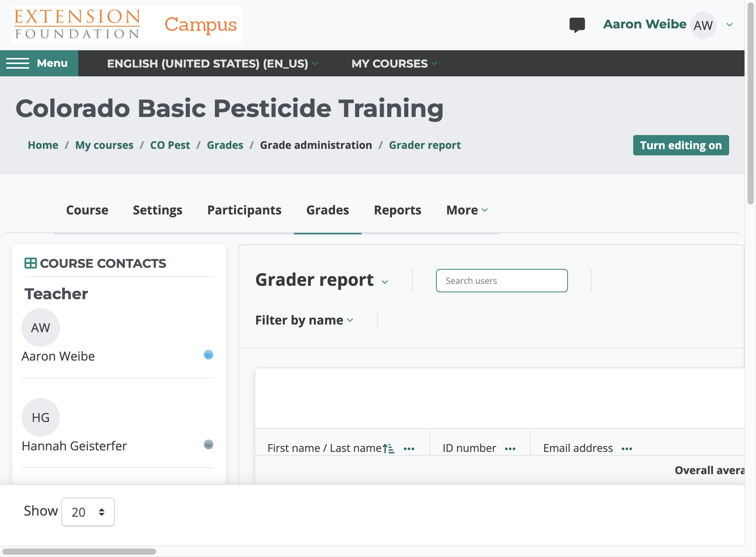Click the AW user avatar in header
The image size is (756, 557).
[703, 25]
